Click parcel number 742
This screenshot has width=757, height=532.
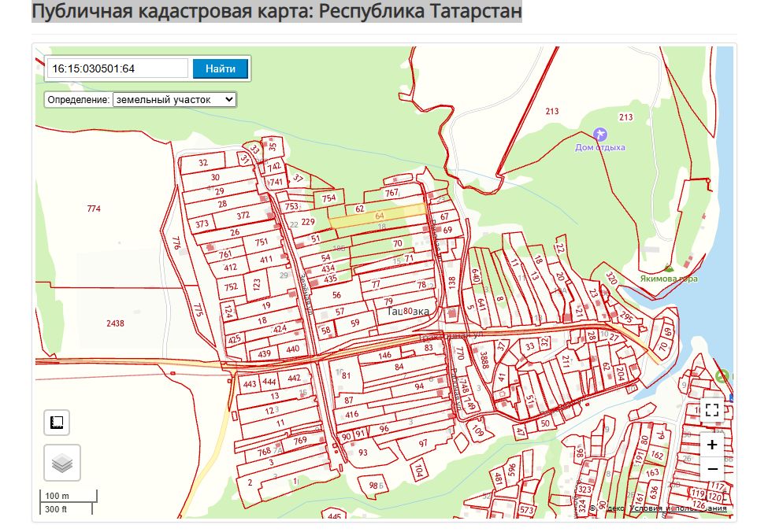coord(274,167)
